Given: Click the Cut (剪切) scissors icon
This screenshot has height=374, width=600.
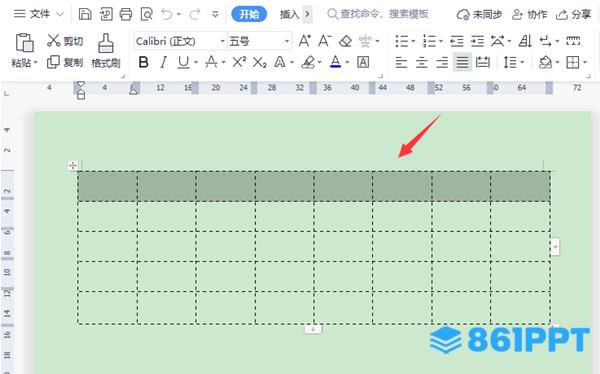Looking at the screenshot, I should [x=54, y=40].
